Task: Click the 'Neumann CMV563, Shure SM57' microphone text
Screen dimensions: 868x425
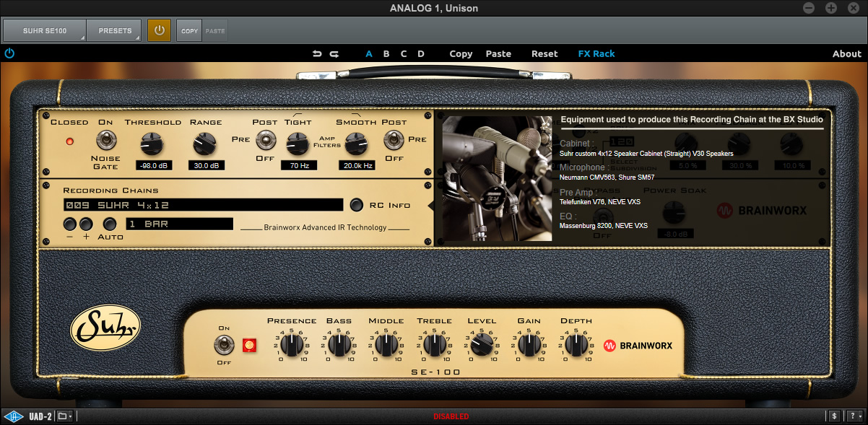Action: tap(607, 178)
